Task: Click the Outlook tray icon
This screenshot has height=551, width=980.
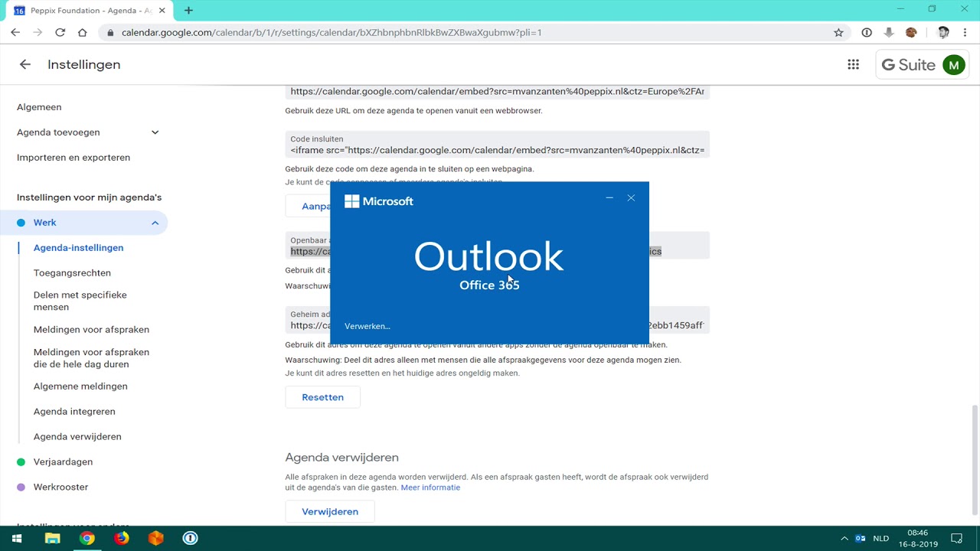Action: [x=861, y=538]
